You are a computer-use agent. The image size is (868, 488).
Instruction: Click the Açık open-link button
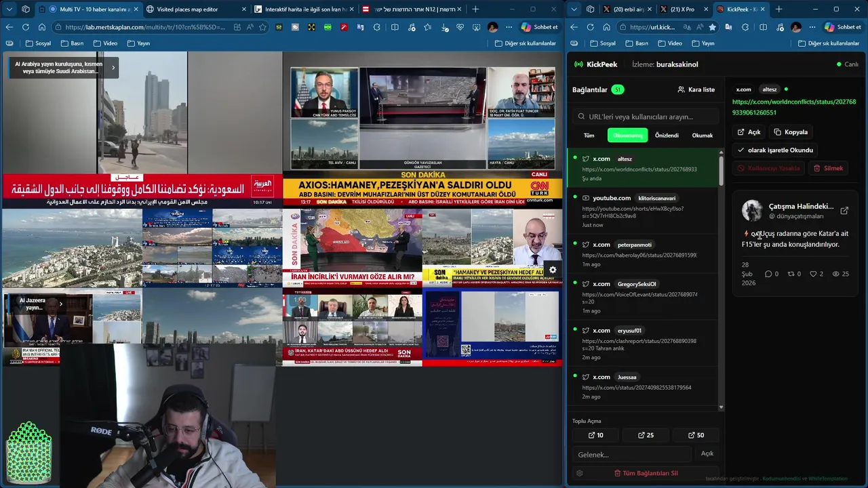click(749, 132)
